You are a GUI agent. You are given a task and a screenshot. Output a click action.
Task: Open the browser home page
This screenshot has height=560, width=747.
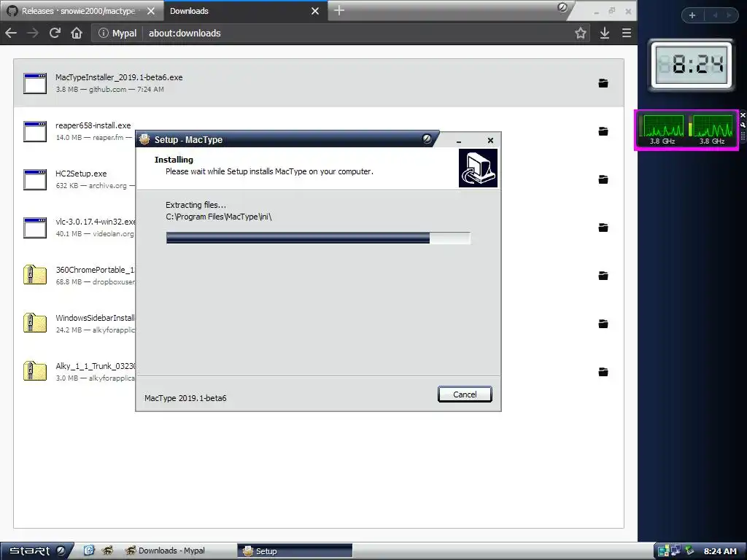click(77, 33)
